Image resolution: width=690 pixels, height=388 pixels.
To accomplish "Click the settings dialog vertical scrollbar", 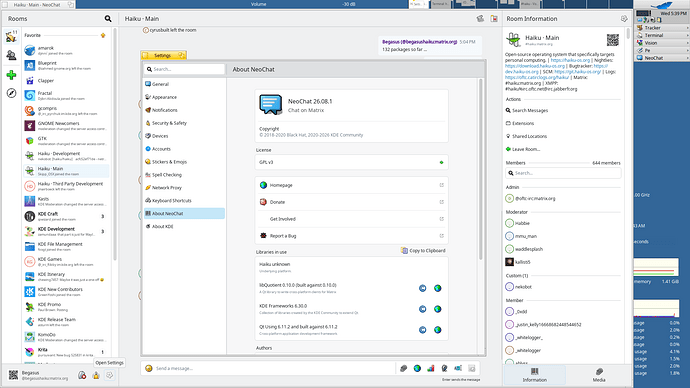I will pyautogui.click(x=481, y=169).
